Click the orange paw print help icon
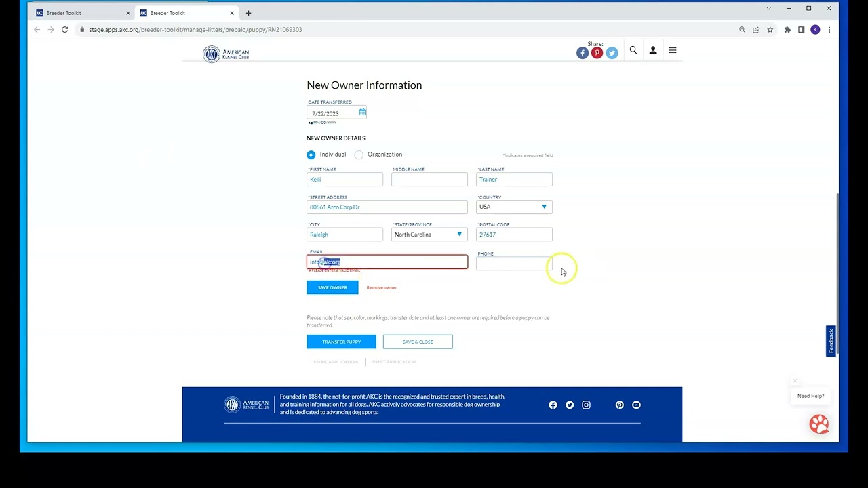This screenshot has width=868, height=488. pos(819,424)
